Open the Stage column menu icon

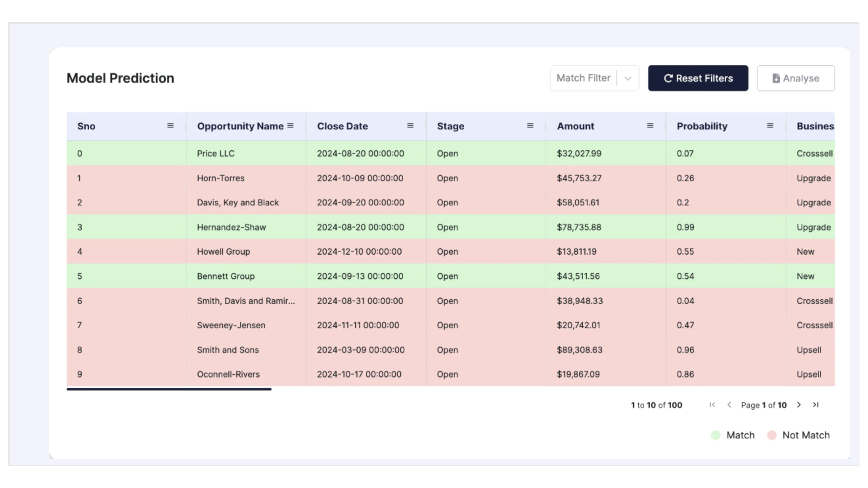[x=530, y=126]
